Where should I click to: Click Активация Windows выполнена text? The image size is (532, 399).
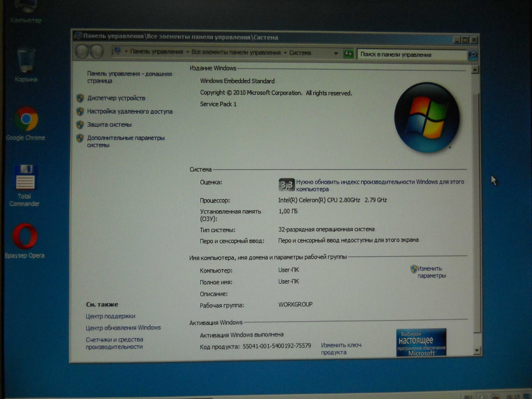(242, 335)
